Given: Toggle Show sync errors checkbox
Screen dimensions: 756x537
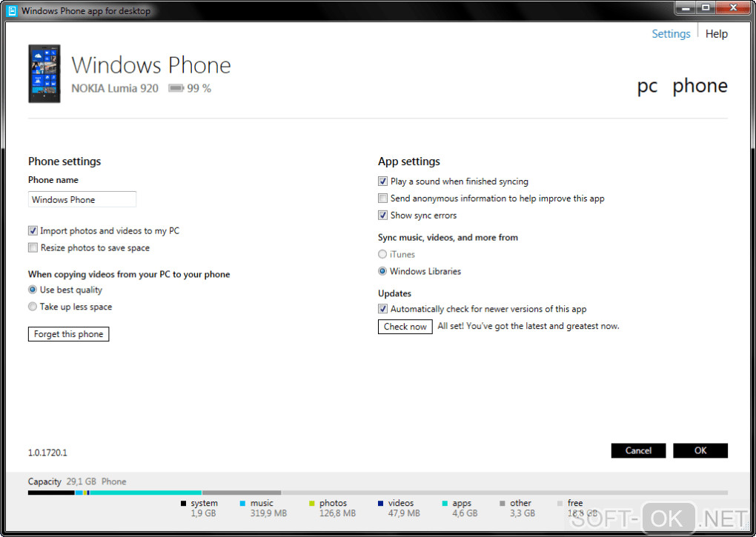Looking at the screenshot, I should tap(382, 215).
